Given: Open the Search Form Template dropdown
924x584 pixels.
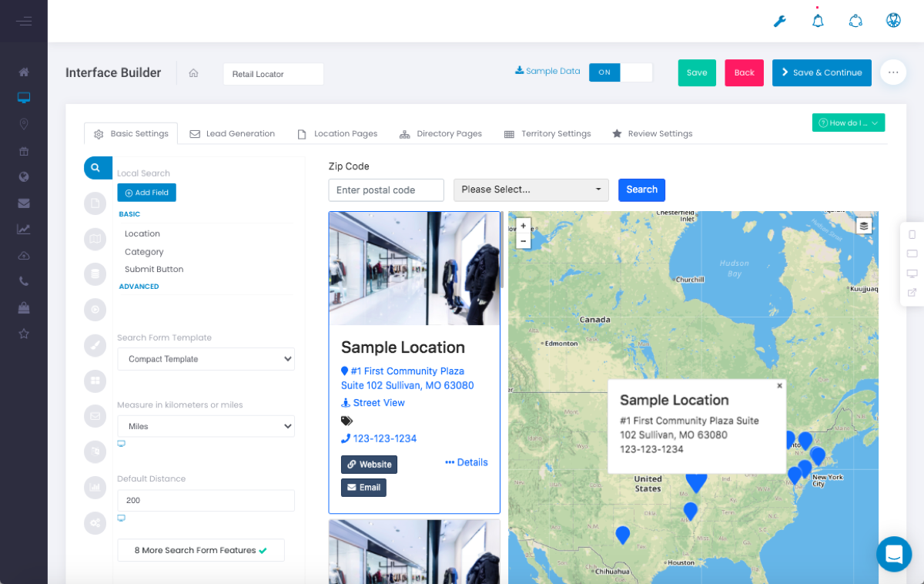Looking at the screenshot, I should (206, 358).
